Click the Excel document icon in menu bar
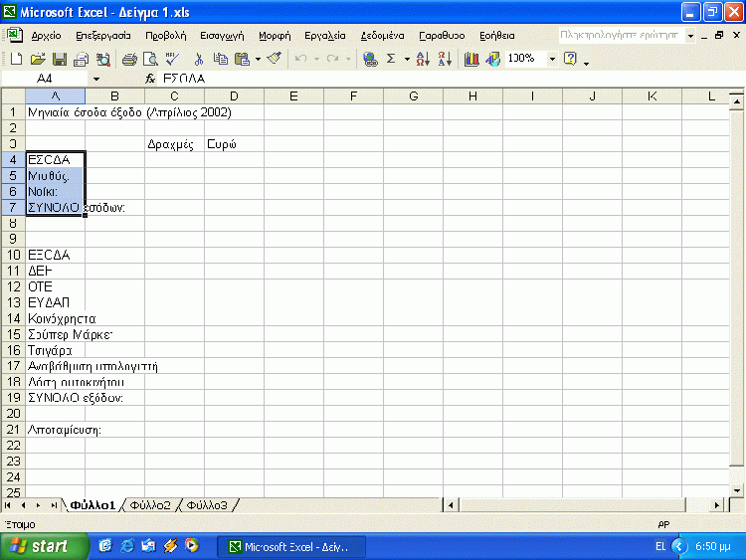The image size is (746, 560). [x=14, y=35]
